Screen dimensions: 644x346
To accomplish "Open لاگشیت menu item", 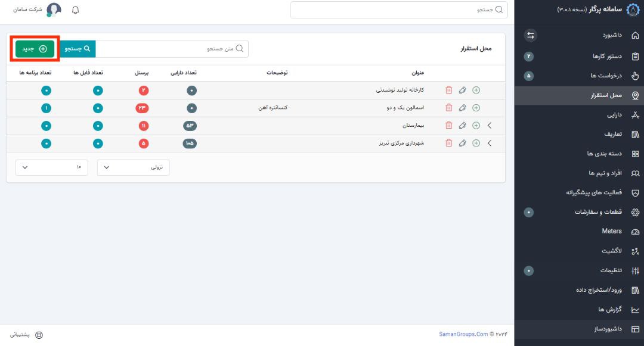I will tap(579, 251).
